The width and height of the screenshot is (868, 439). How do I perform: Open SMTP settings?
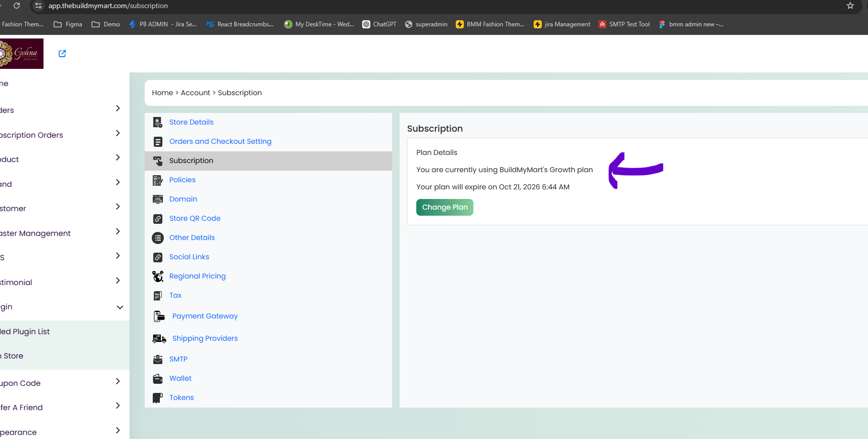[178, 359]
